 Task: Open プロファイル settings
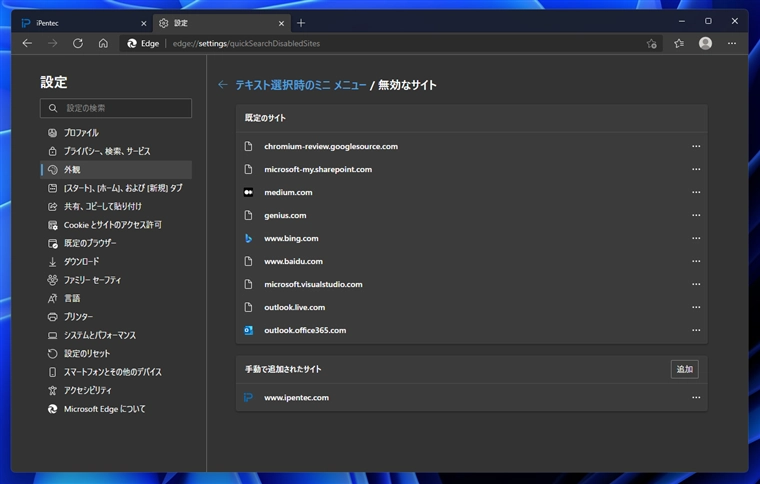[x=116, y=133]
